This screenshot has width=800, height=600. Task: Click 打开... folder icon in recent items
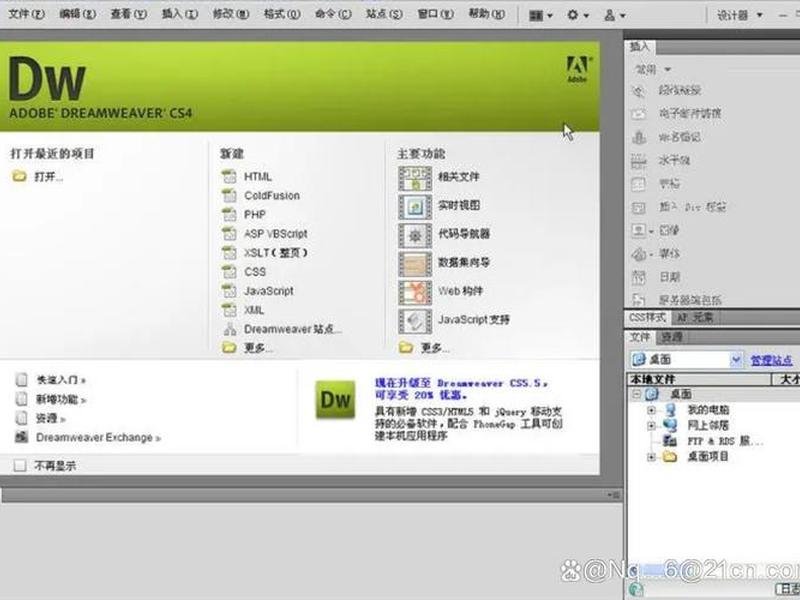pyautogui.click(x=19, y=177)
